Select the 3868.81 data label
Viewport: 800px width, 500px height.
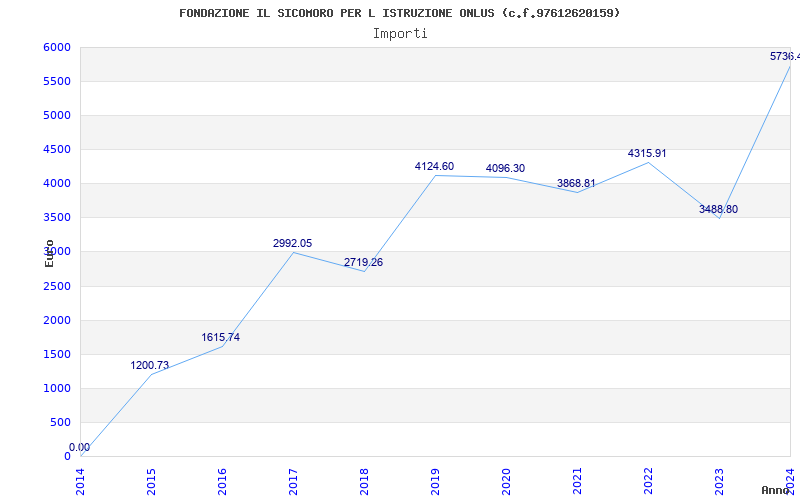point(576,183)
